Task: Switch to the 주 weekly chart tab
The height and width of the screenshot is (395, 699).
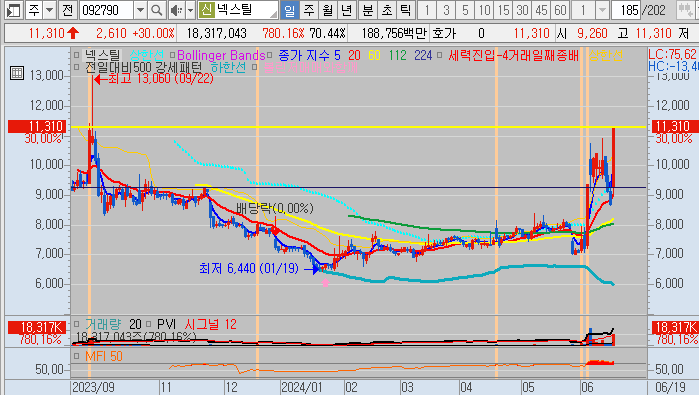Action: [x=308, y=10]
